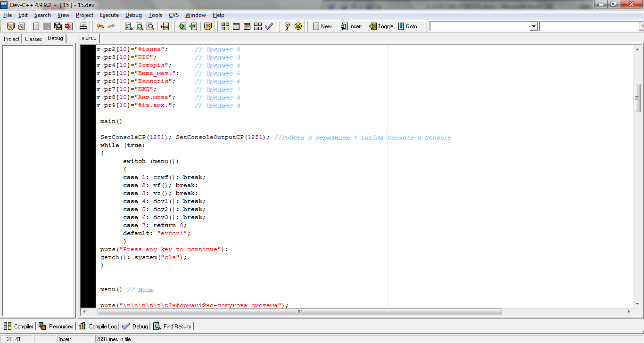
Task: Click the Print toolbar icon
Action: pyautogui.click(x=83, y=26)
